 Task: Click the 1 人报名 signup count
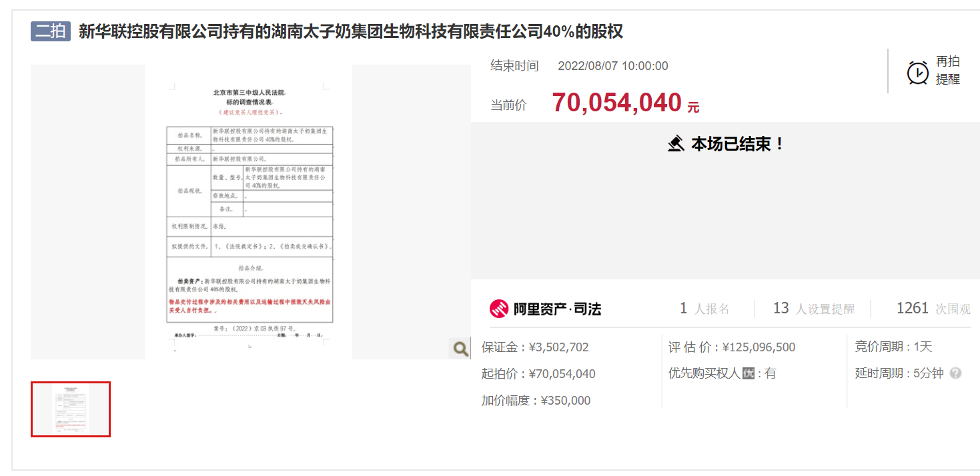coord(704,308)
